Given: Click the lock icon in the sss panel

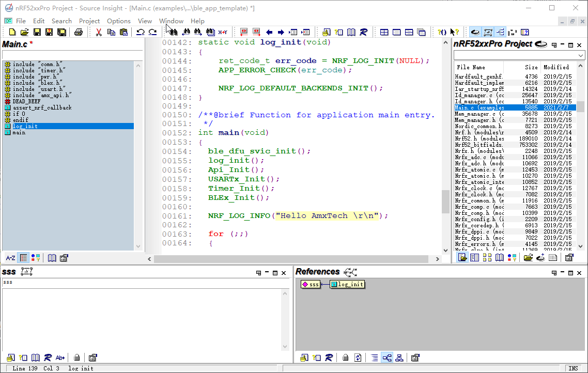Looking at the screenshot, I should tap(77, 358).
